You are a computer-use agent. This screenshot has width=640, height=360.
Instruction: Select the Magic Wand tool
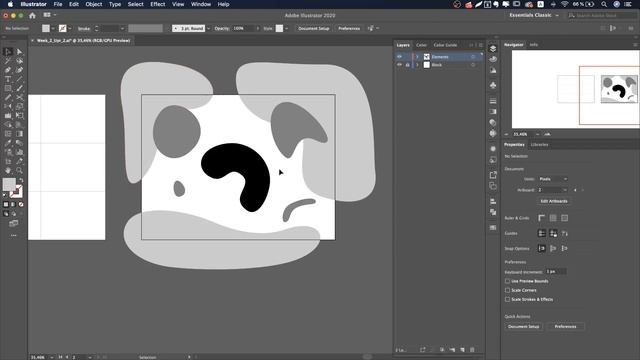pos(8,61)
